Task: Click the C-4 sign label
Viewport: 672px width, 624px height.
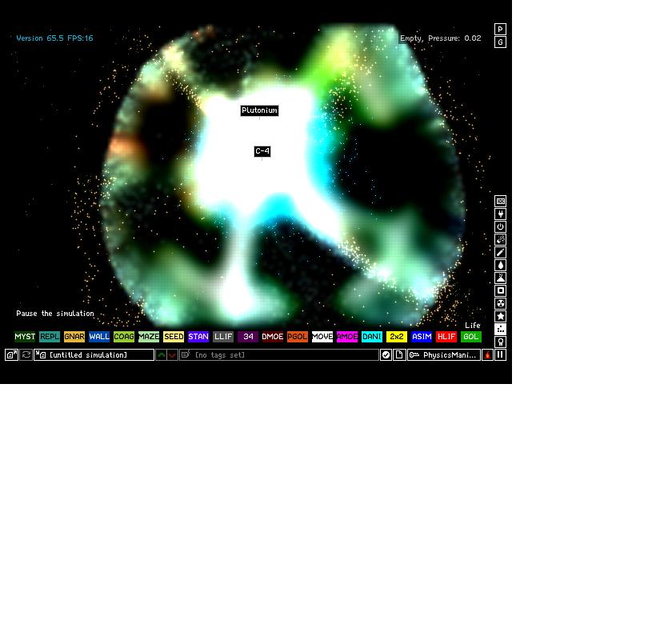Action: pyautogui.click(x=262, y=151)
